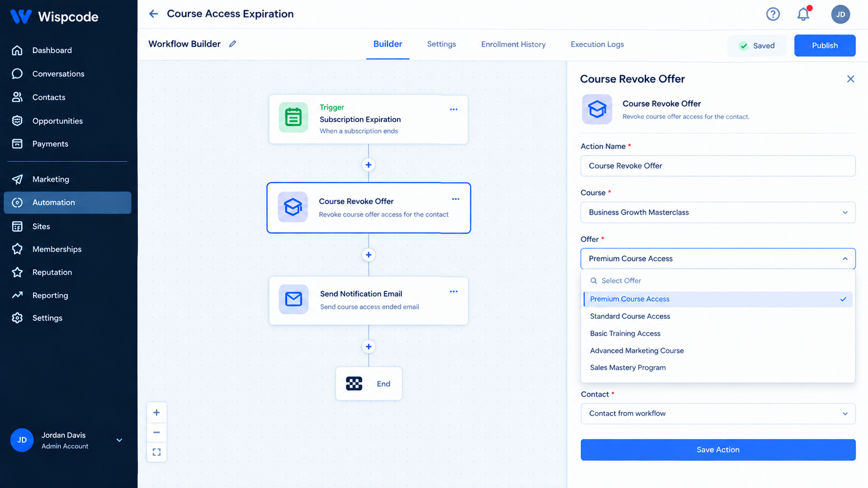Switch to the Execution Logs tab
This screenshot has width=868, height=488.
(597, 44)
